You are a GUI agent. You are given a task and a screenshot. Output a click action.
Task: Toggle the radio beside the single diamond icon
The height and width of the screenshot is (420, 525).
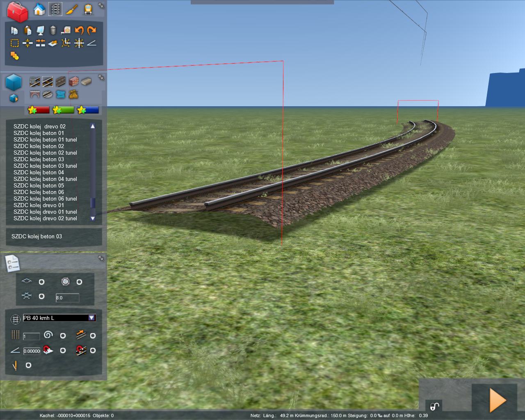[x=41, y=282]
